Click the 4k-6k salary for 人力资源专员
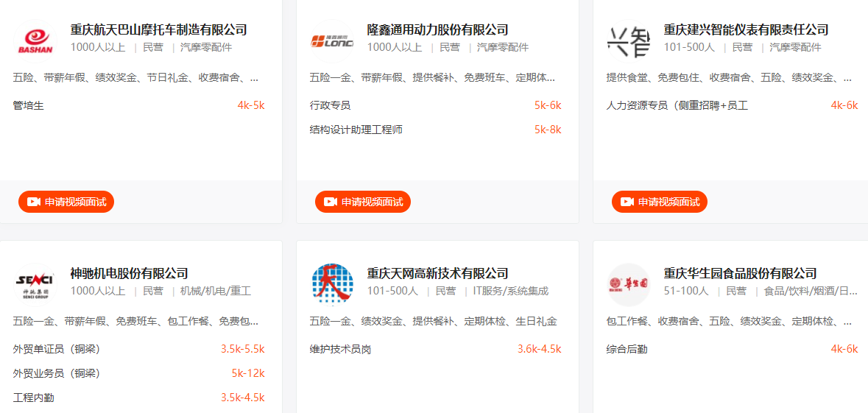This screenshot has height=413, width=868. point(844,105)
